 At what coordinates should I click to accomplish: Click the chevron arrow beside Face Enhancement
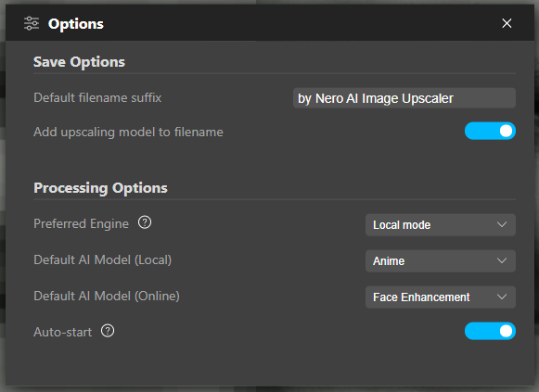click(x=502, y=297)
